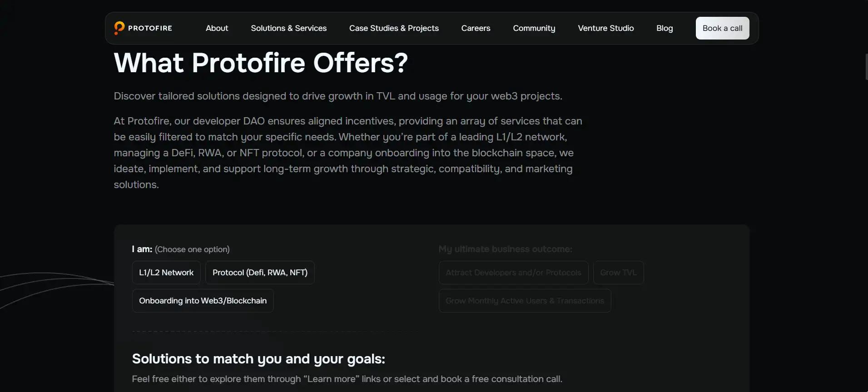Image resolution: width=868 pixels, height=392 pixels.
Task: Click the page's vertical scrollbar thumb
Action: (x=866, y=66)
